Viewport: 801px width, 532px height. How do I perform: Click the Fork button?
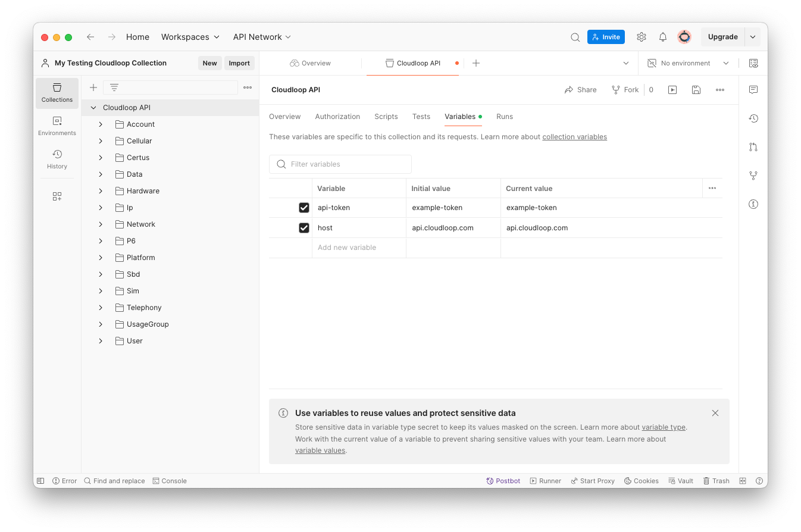(x=625, y=90)
